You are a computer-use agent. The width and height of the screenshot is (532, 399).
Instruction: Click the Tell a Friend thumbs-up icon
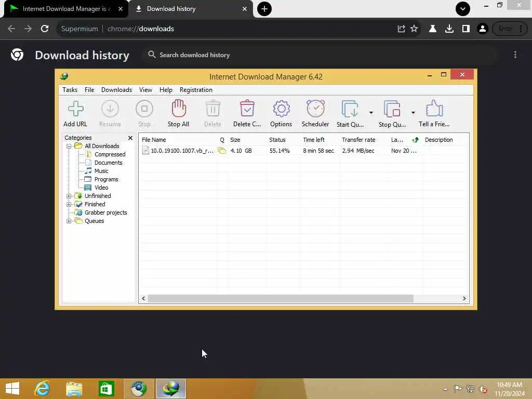(434, 109)
